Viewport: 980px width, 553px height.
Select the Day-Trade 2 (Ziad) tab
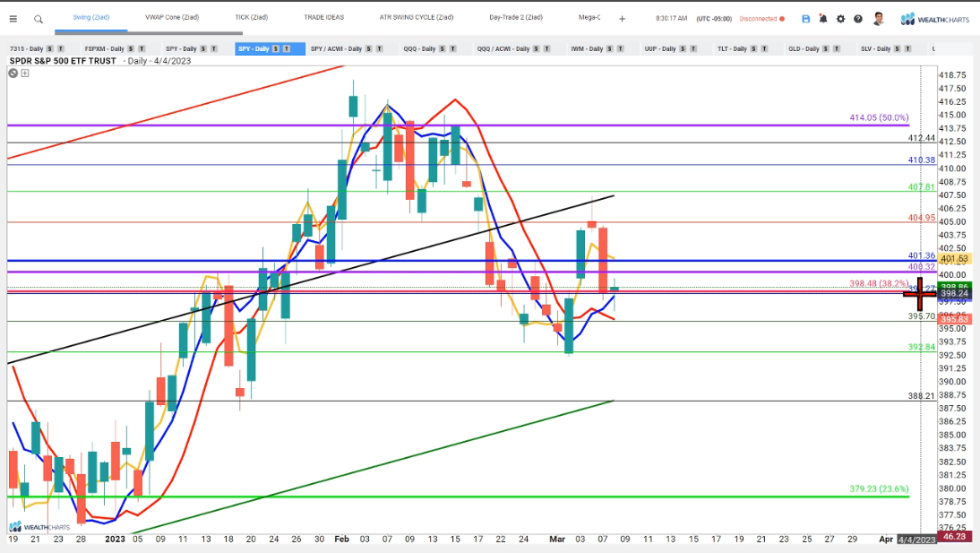click(516, 18)
